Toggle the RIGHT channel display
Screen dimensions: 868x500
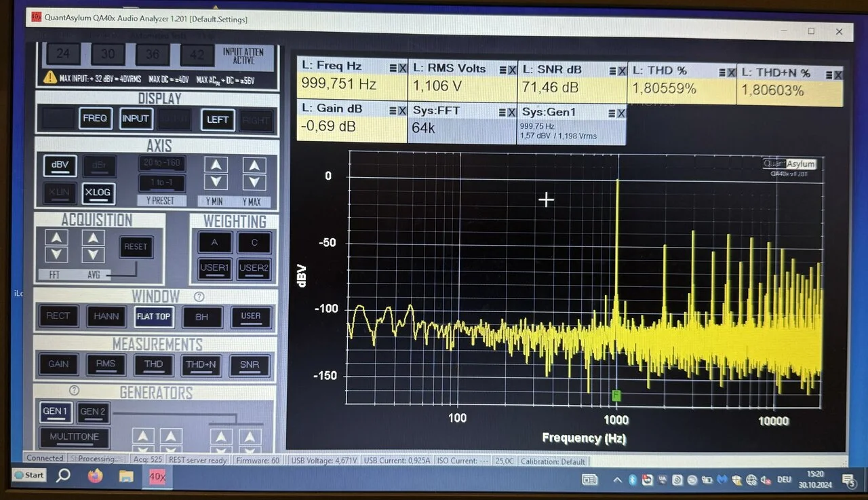click(x=257, y=119)
